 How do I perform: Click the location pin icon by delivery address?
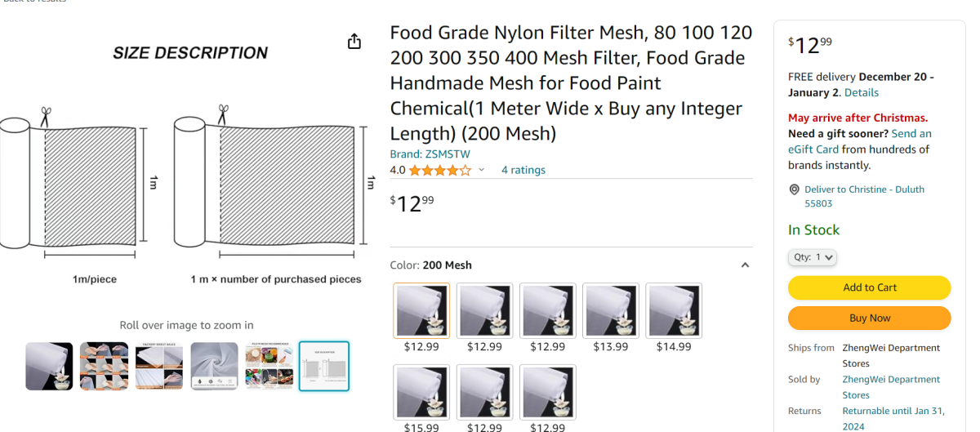click(x=794, y=189)
